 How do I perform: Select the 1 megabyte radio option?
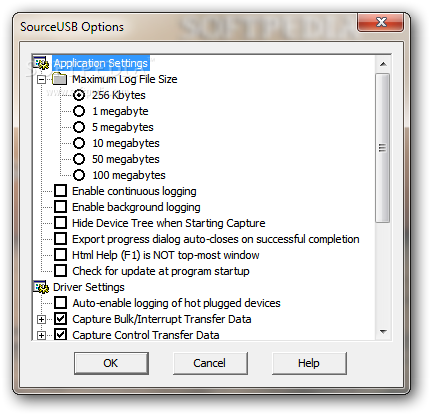[x=79, y=111]
